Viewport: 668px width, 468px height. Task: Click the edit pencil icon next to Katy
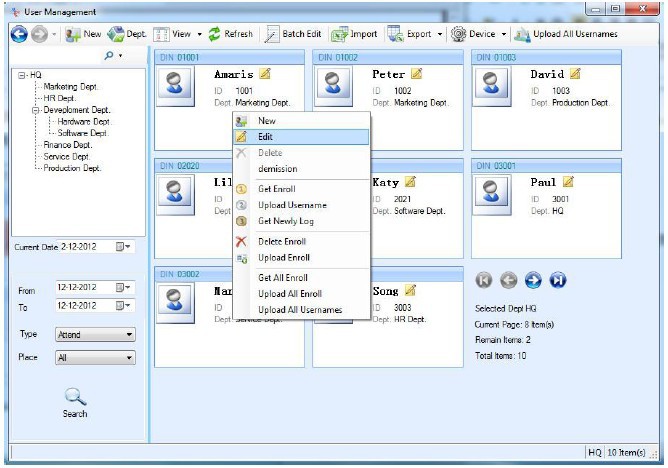(410, 182)
